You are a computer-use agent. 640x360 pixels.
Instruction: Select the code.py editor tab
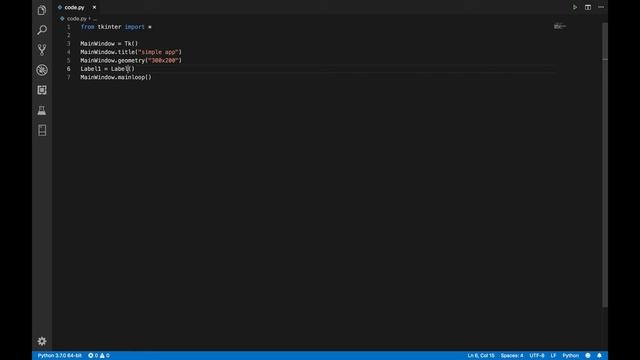click(77, 7)
